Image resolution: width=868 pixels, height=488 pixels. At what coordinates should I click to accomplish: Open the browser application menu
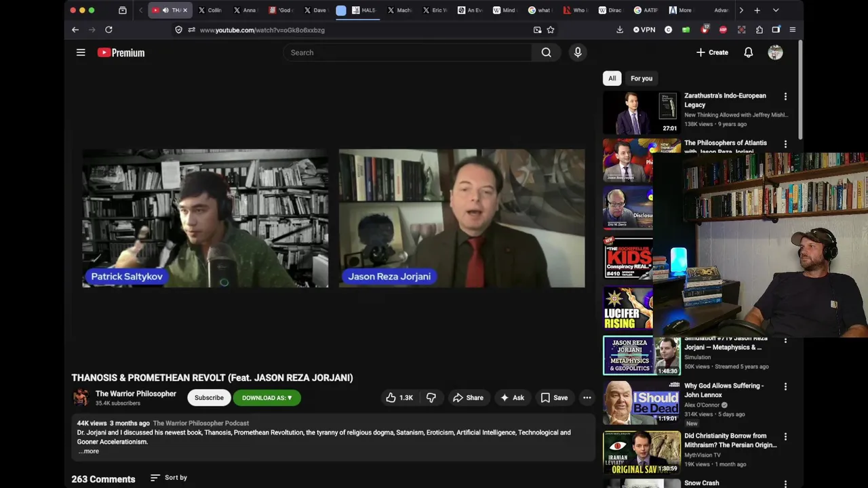[x=792, y=30]
